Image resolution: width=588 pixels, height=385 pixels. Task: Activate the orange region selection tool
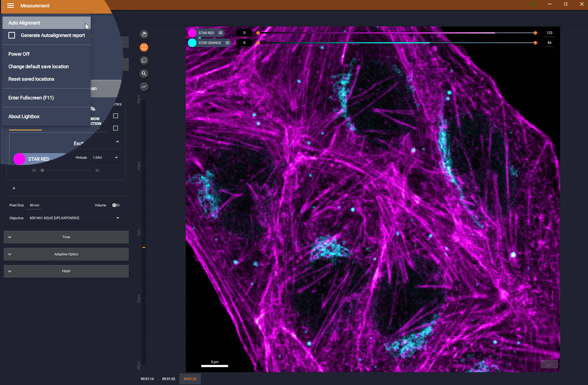click(x=144, y=47)
